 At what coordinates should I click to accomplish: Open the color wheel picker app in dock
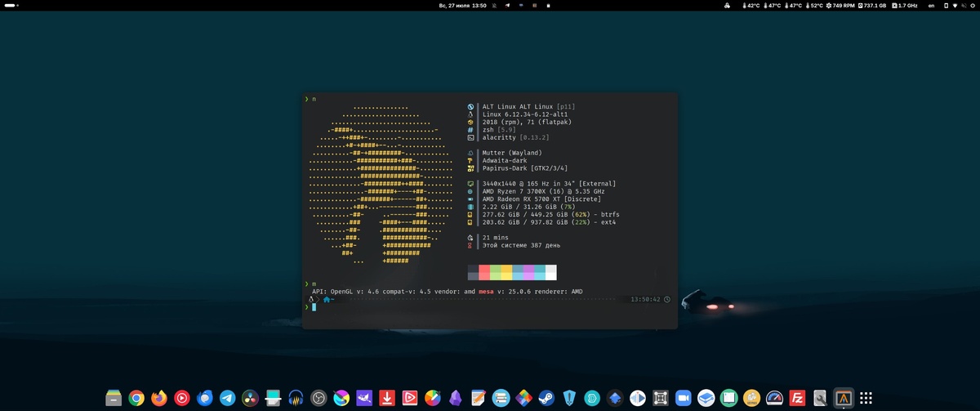coord(432,398)
